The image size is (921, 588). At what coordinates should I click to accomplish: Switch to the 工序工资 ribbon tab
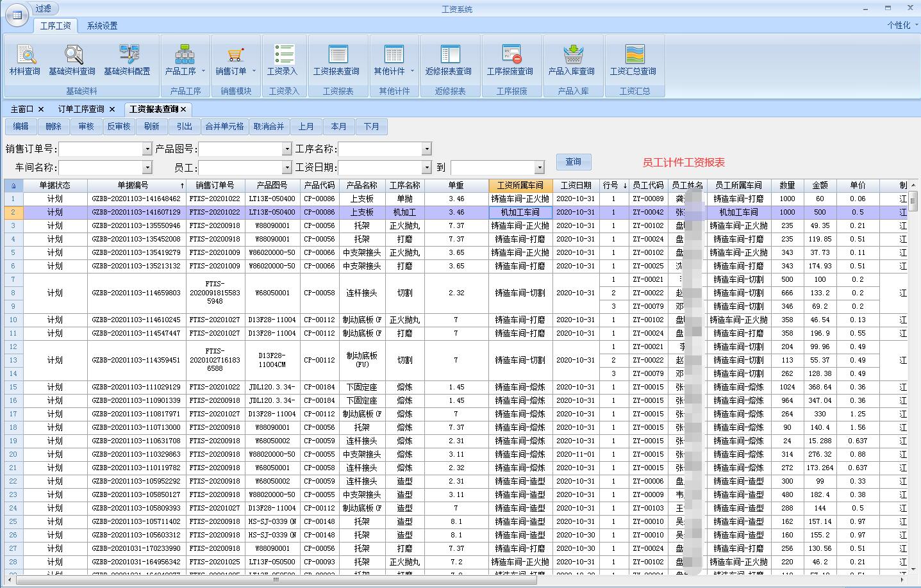(55, 26)
